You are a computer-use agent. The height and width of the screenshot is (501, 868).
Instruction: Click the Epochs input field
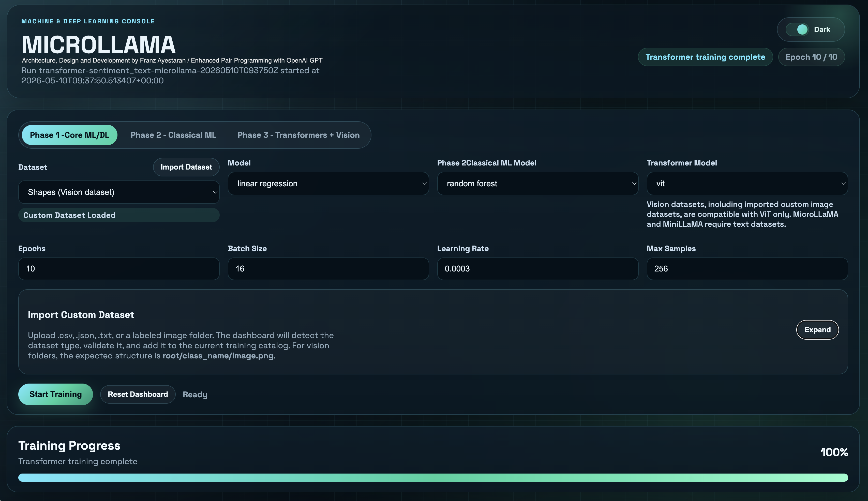pyautogui.click(x=119, y=269)
